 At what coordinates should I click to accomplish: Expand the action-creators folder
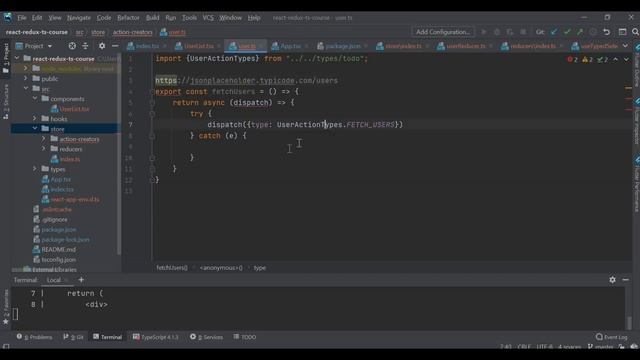click(44, 139)
